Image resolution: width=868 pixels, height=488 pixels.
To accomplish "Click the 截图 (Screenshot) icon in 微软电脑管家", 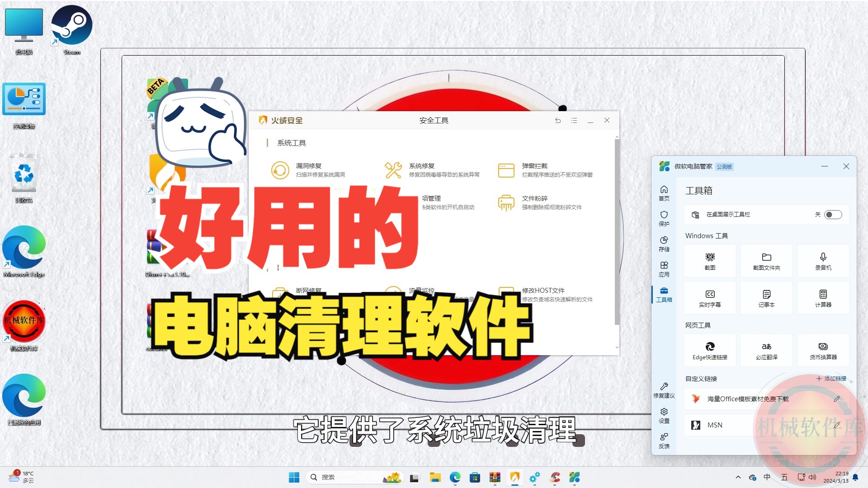I will [710, 260].
